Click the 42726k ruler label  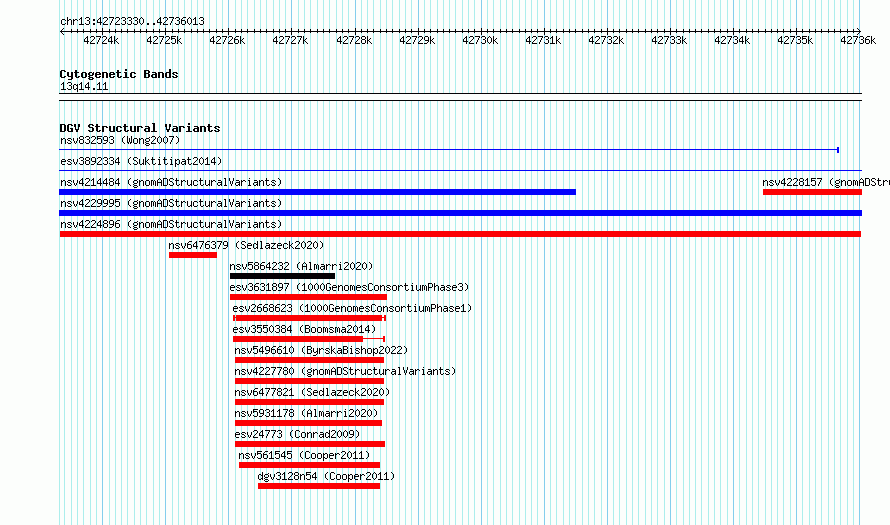pos(227,40)
